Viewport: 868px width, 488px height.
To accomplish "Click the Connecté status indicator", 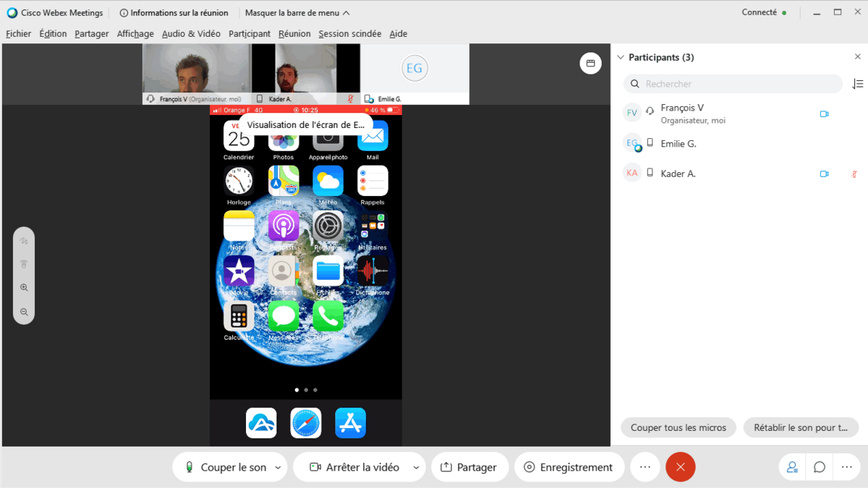I will pos(764,12).
